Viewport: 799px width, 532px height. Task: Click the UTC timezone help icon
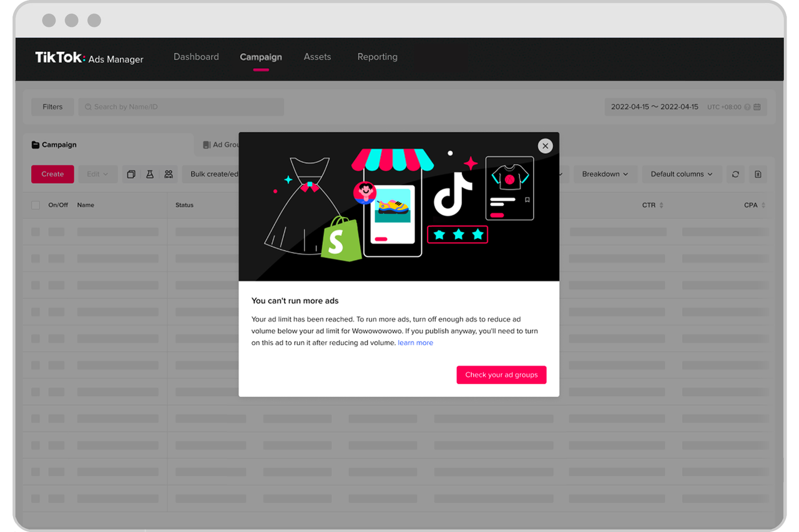point(747,107)
